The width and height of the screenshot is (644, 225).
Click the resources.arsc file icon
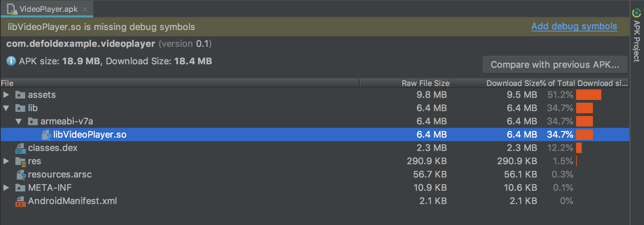[21, 175]
